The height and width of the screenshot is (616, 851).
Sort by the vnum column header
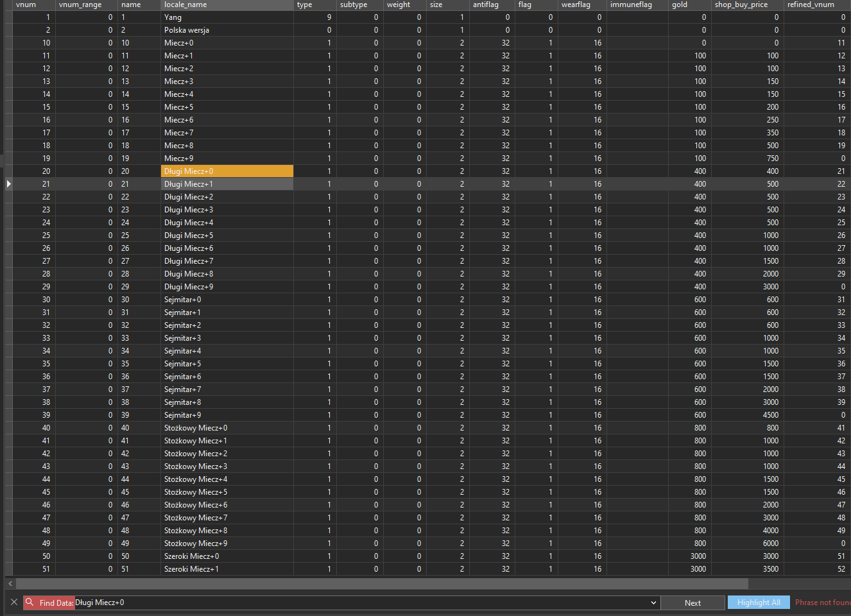pyautogui.click(x=33, y=4)
